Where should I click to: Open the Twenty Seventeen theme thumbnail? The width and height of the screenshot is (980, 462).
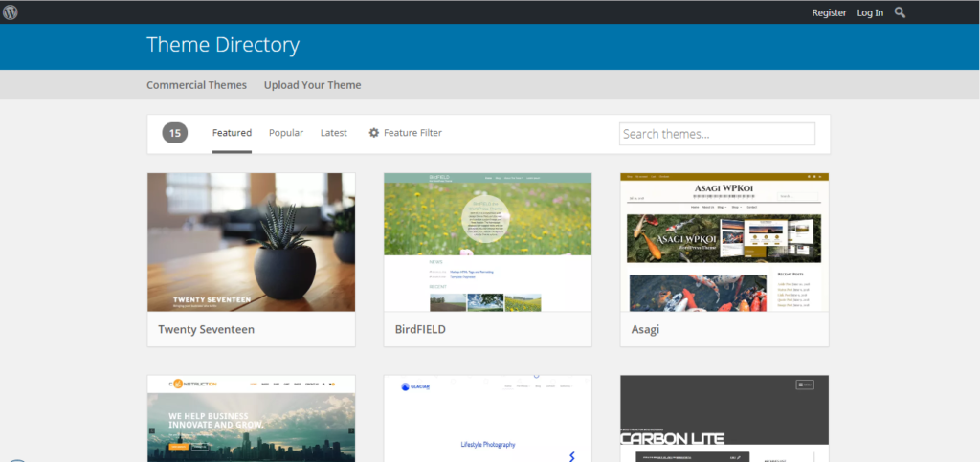point(251,242)
